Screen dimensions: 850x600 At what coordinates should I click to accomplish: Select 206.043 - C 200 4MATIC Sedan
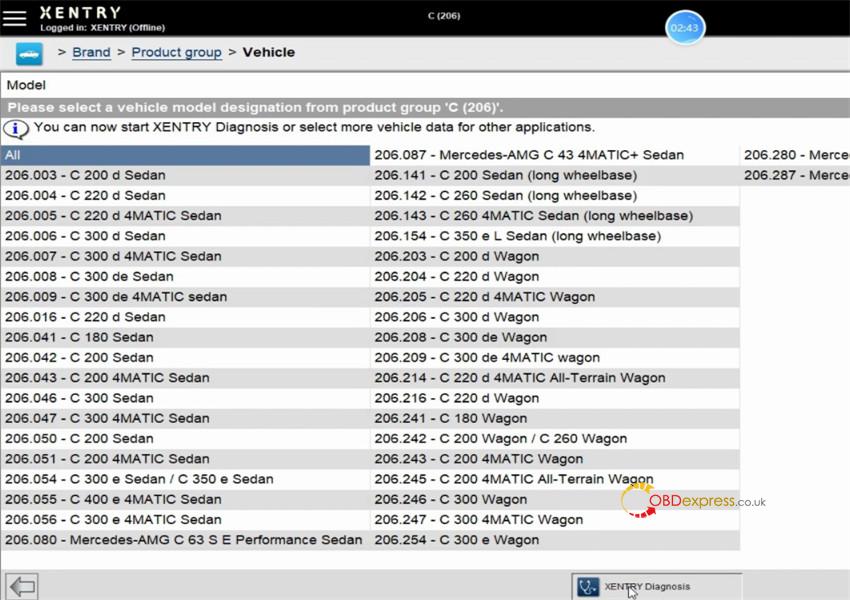185,378
